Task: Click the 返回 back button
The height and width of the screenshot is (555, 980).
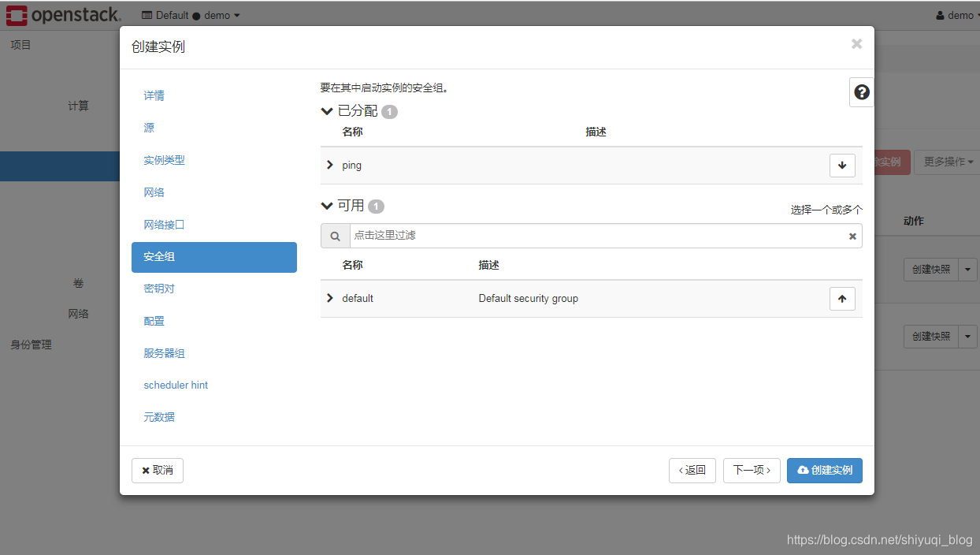Action: tap(692, 471)
